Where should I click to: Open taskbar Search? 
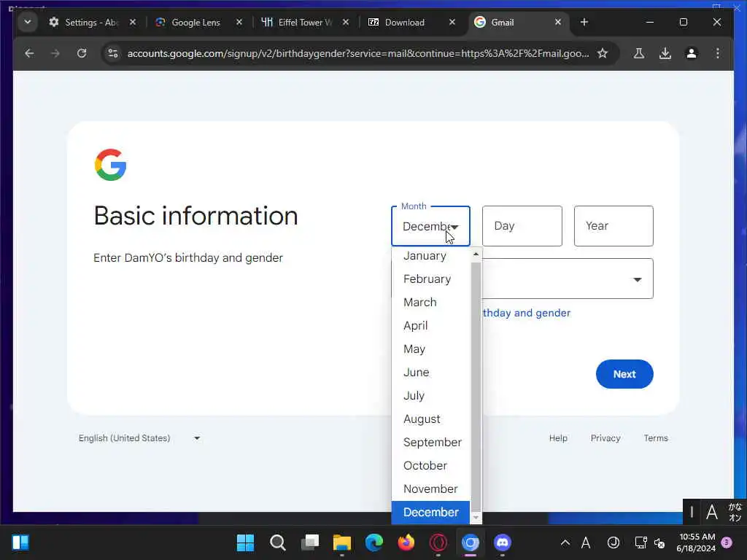click(x=278, y=542)
